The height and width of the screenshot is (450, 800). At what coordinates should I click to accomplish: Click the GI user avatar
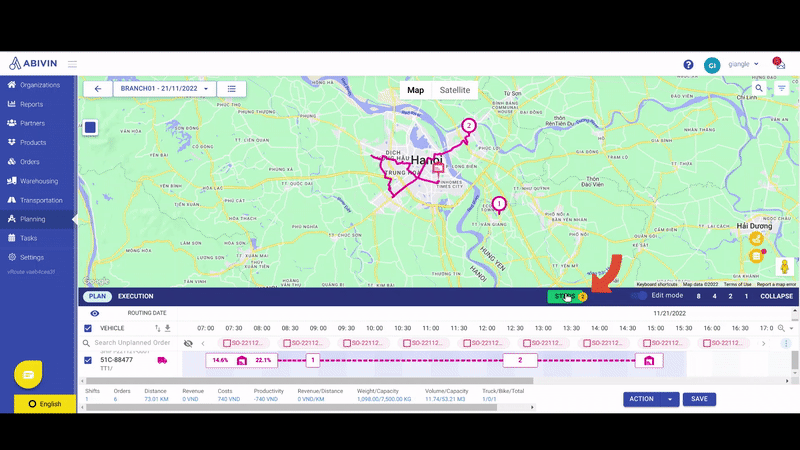point(712,65)
